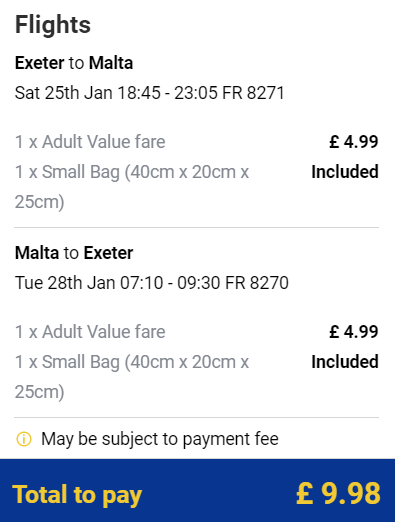Click return Adult Value fare line
This screenshot has height=522, width=395.
click(90, 332)
